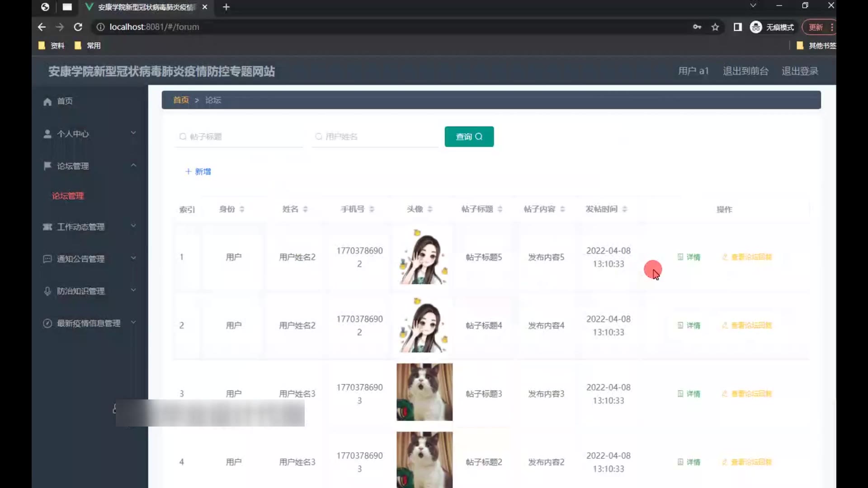
Task: Click the browser reload icon
Action: [x=78, y=27]
